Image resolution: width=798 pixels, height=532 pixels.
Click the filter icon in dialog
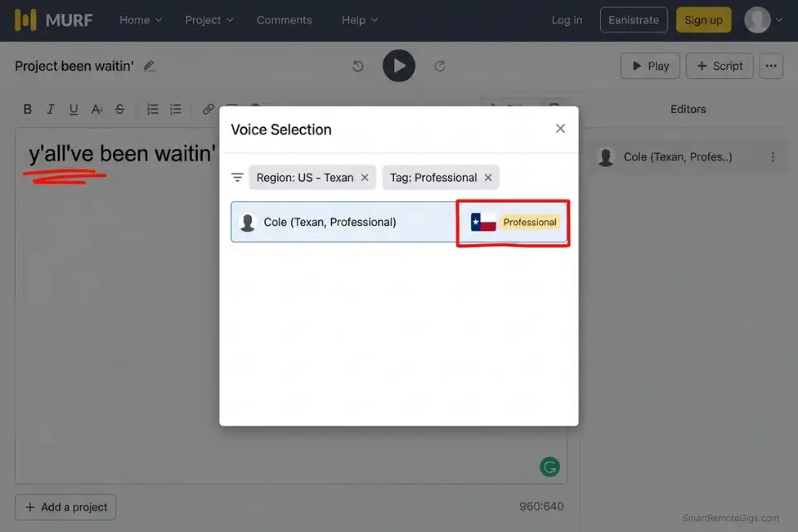[237, 177]
